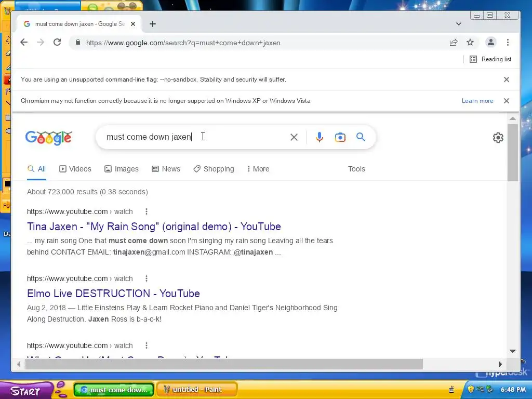Switch to Shopping results tab
Screen dimensions: 532x399
(x=214, y=169)
